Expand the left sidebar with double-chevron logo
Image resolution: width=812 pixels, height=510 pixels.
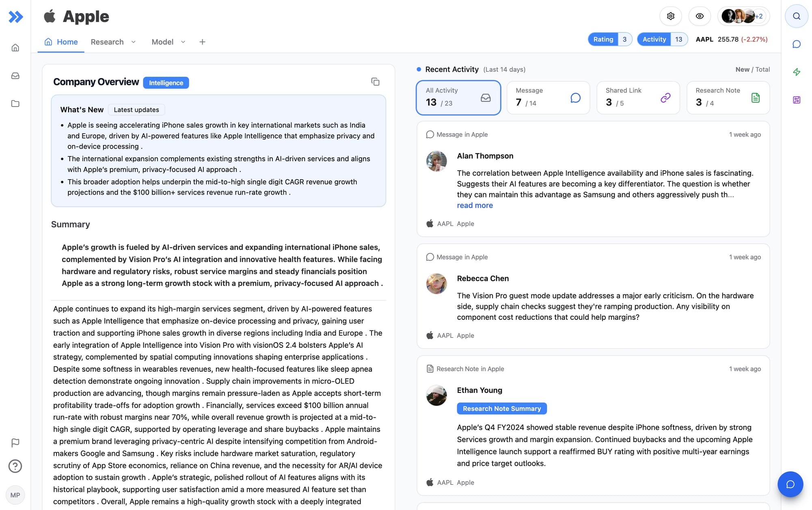(15, 17)
